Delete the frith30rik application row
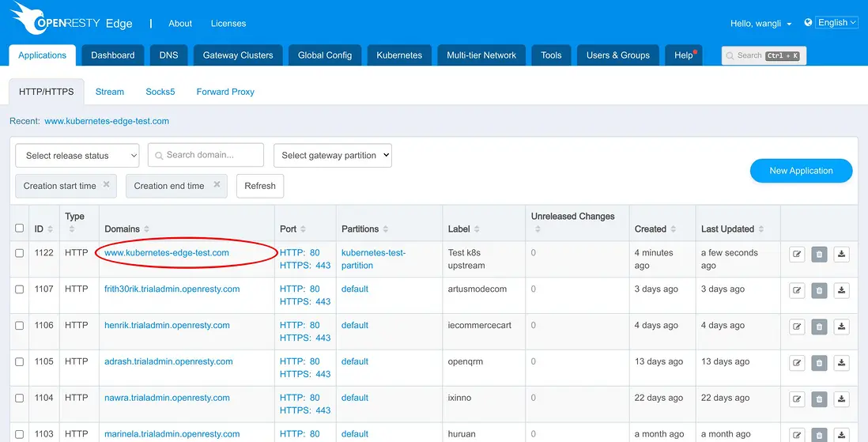868x442 pixels. pyautogui.click(x=819, y=290)
